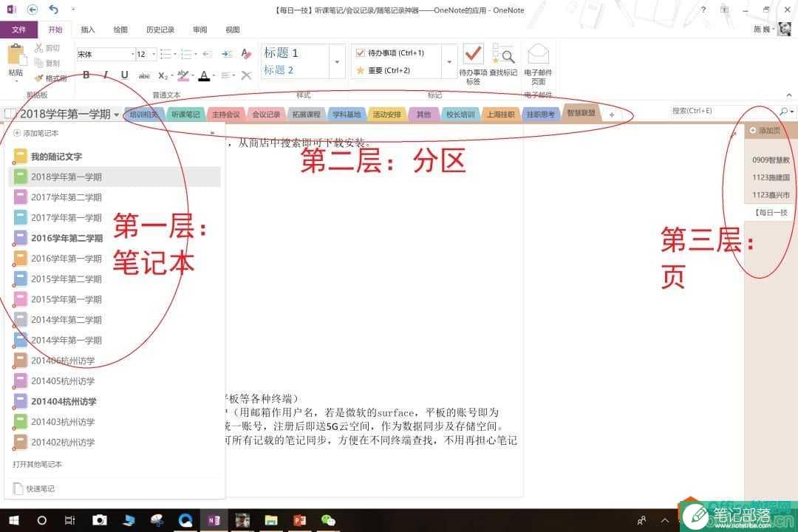Open the font color dropdown arrow

click(x=214, y=75)
